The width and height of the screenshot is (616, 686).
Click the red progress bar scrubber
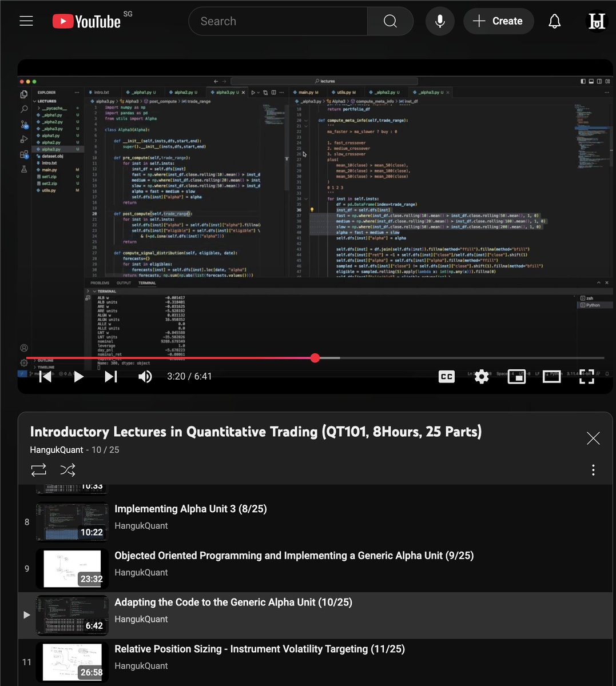click(315, 358)
